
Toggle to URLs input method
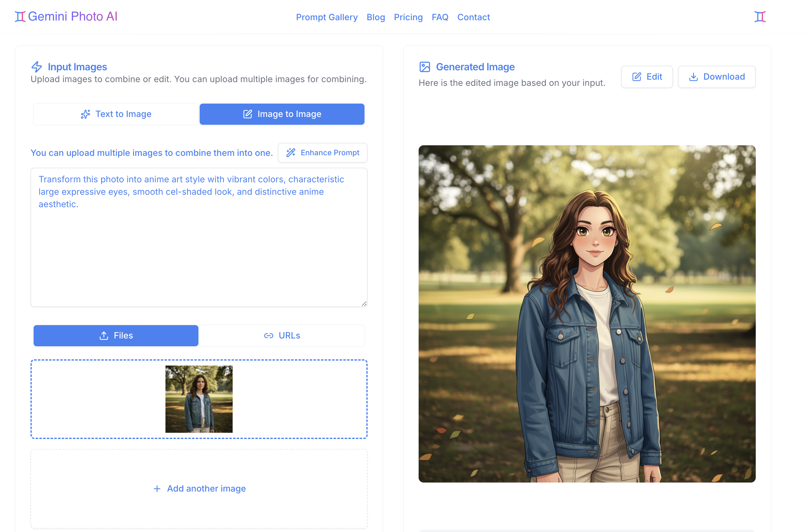pyautogui.click(x=282, y=335)
